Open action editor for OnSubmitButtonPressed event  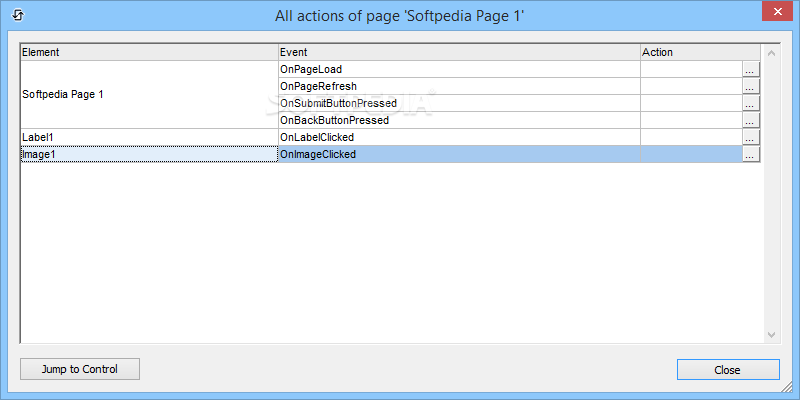(751, 104)
